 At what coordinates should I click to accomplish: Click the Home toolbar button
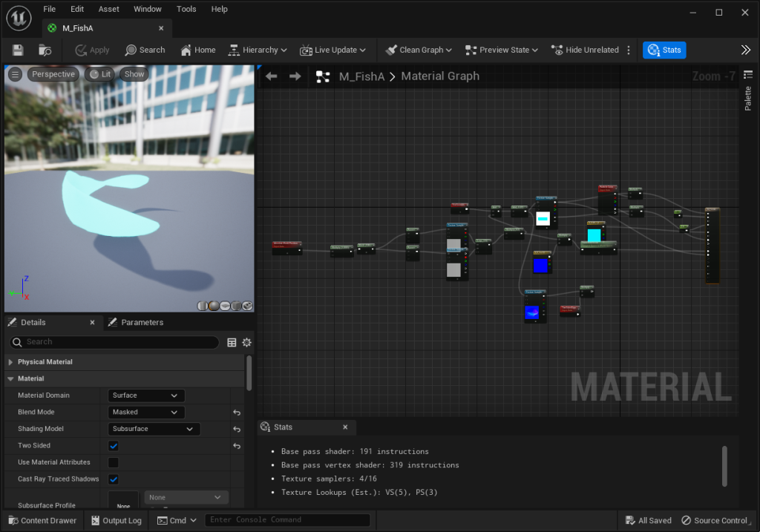(198, 50)
